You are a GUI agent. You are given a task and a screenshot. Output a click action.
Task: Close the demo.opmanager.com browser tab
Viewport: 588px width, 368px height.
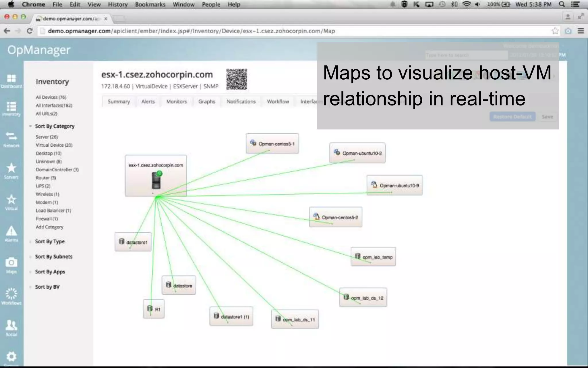point(106,18)
